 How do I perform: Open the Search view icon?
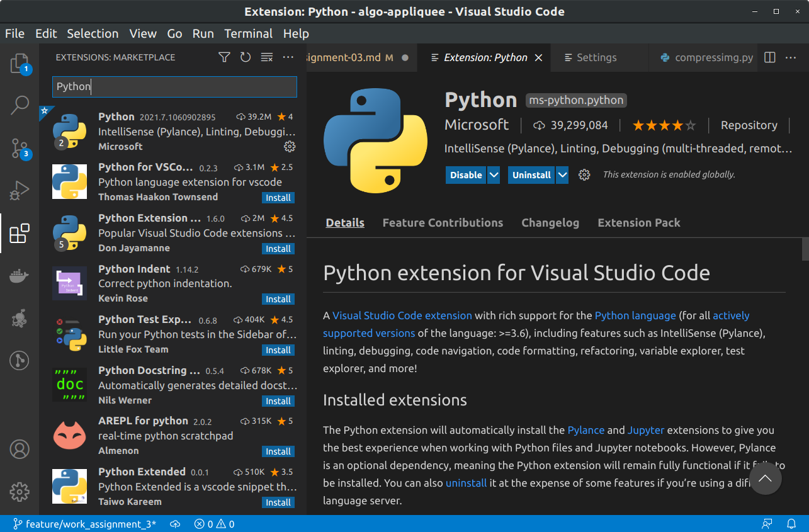(x=20, y=105)
